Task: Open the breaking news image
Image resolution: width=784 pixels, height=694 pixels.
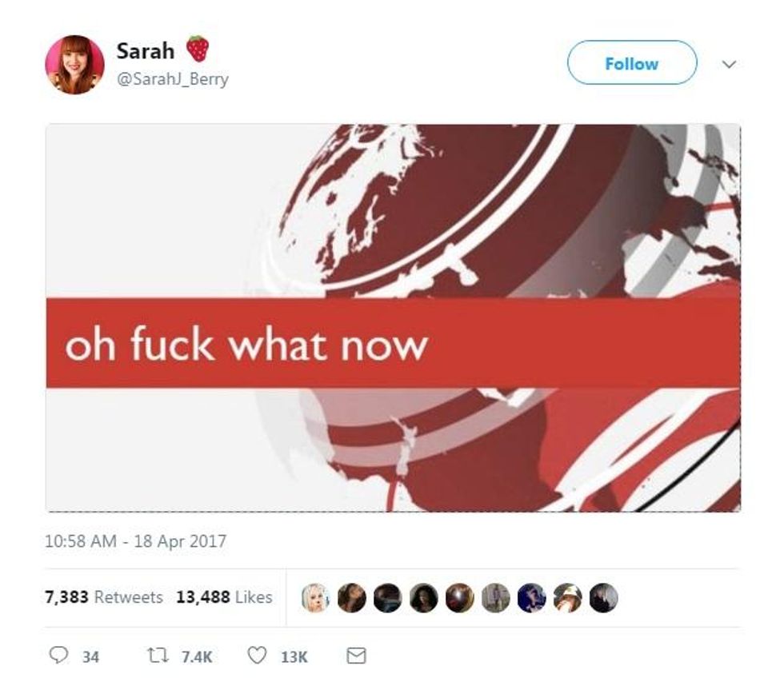Action: point(393,317)
